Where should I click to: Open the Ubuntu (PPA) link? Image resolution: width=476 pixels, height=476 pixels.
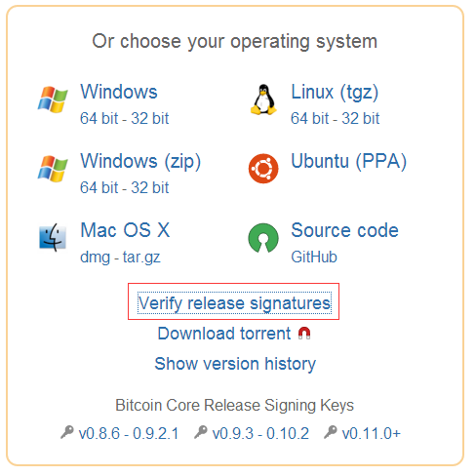tap(348, 161)
